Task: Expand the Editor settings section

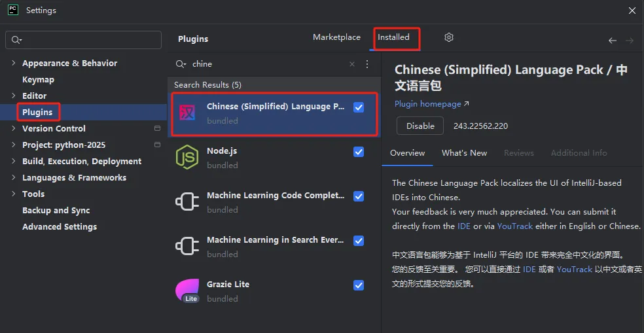Action: tap(14, 96)
